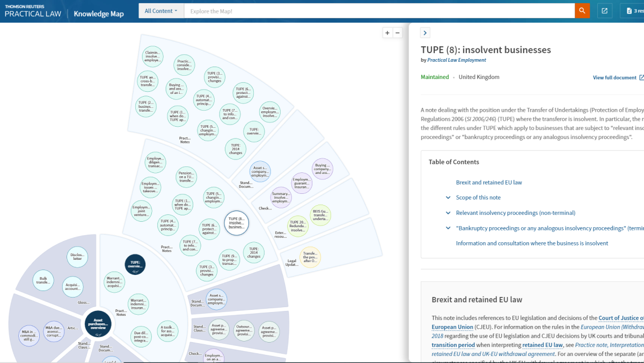Collapse the document panel with the arrow
This screenshot has height=363, width=644.
tap(425, 33)
